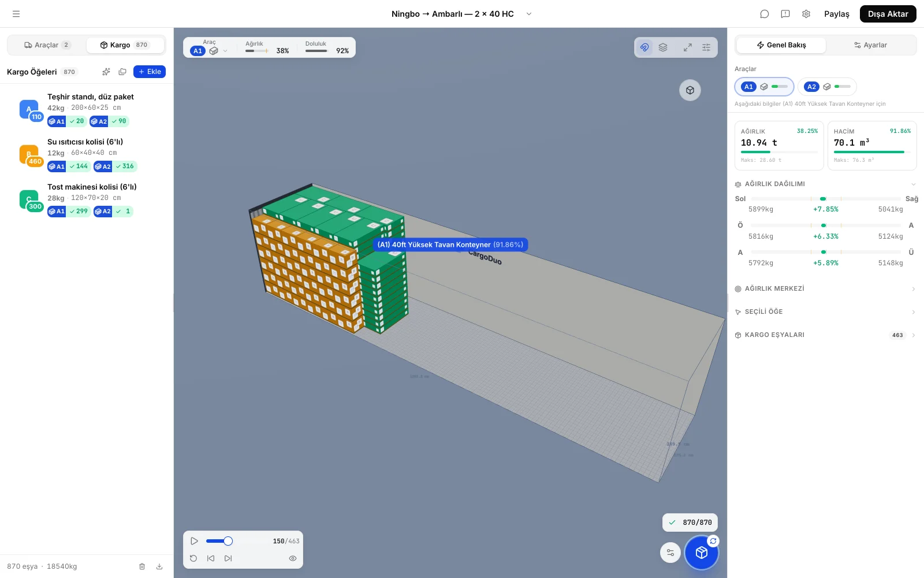Open the load options sliders button

tap(670, 553)
